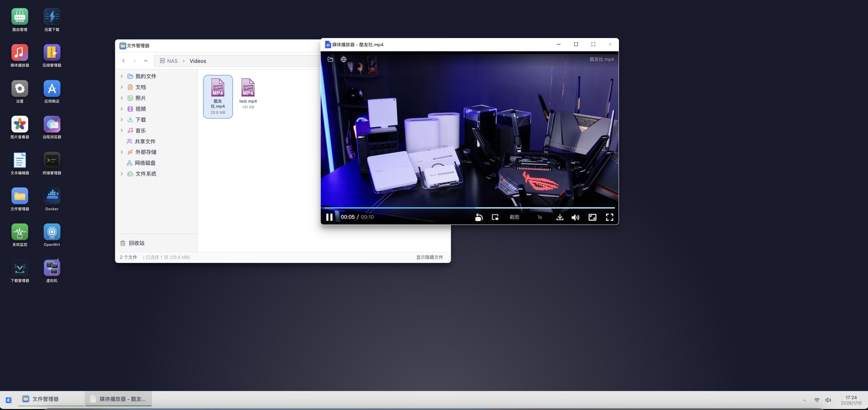Open 回收站 recycle bin in sidebar
The width and height of the screenshot is (868, 410).
tap(136, 243)
